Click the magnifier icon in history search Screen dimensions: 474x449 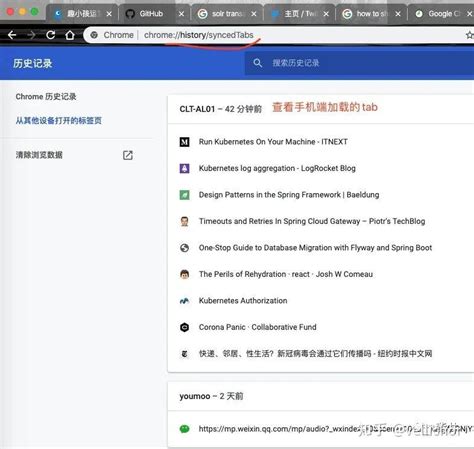[257, 63]
